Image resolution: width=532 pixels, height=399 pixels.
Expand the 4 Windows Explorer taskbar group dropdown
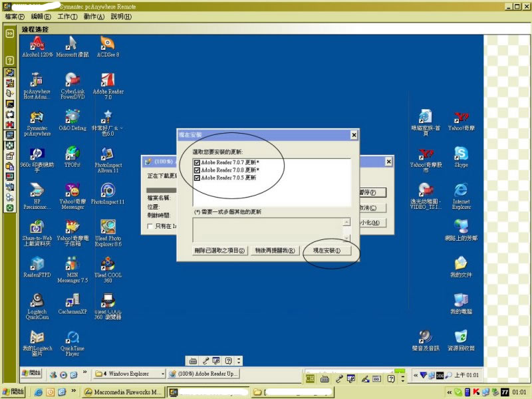(x=163, y=374)
